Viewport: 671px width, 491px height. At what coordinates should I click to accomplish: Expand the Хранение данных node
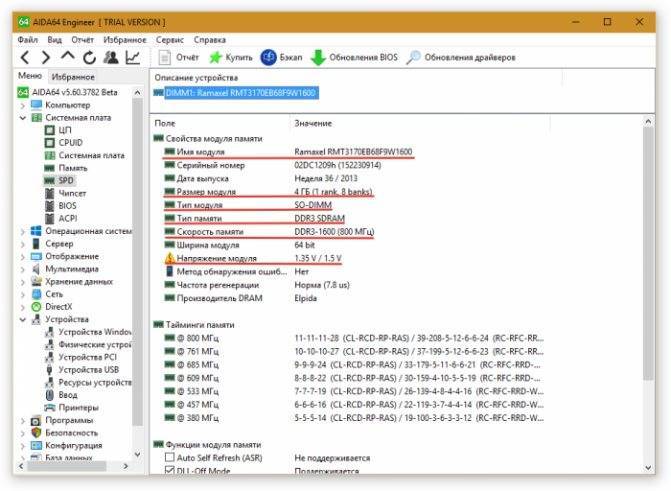pyautogui.click(x=23, y=282)
